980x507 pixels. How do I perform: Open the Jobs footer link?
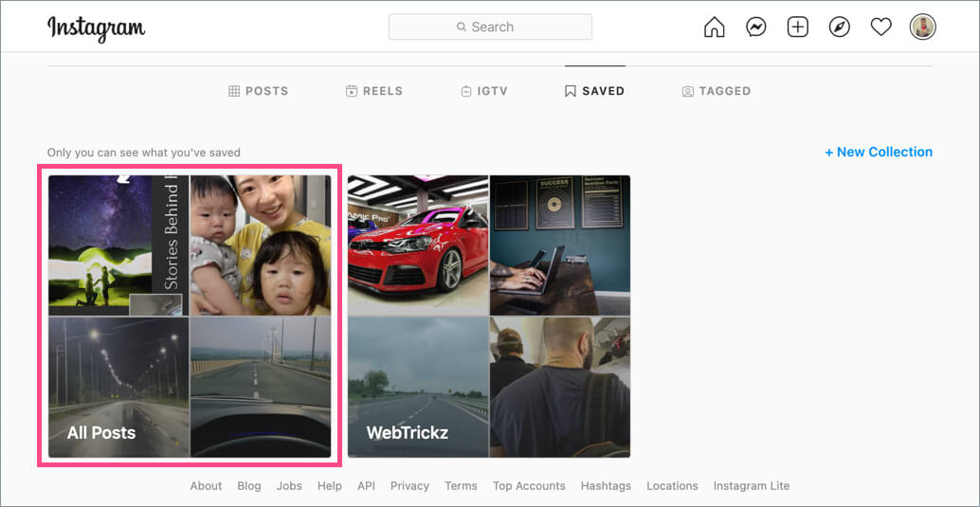289,486
